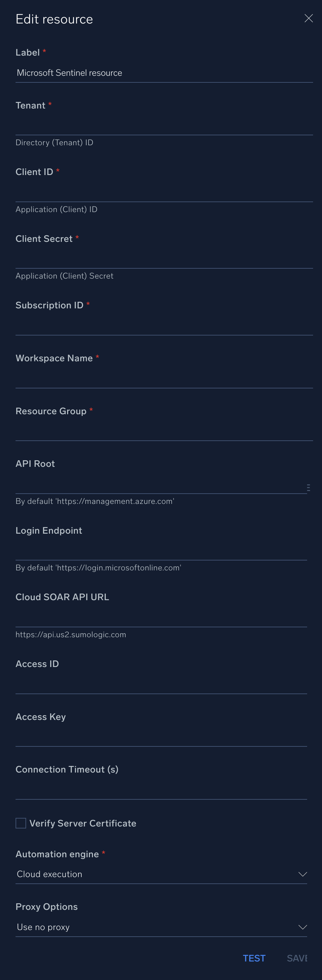322x980 pixels.
Task: Close the Edit resource panel
Action: tap(308, 18)
